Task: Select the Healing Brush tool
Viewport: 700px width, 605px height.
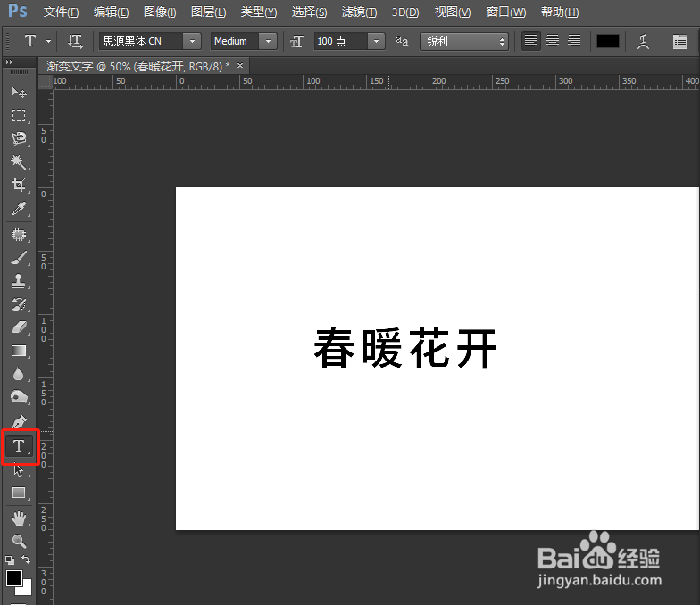Action: (x=18, y=234)
